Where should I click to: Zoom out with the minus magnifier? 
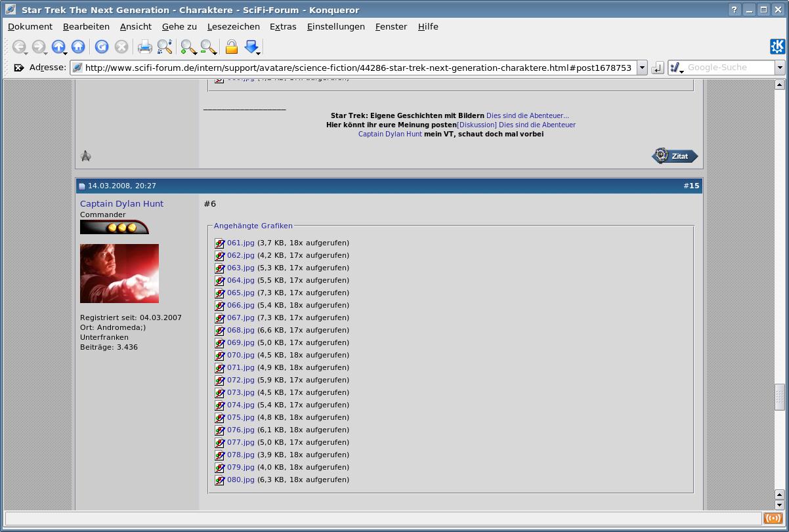208,47
